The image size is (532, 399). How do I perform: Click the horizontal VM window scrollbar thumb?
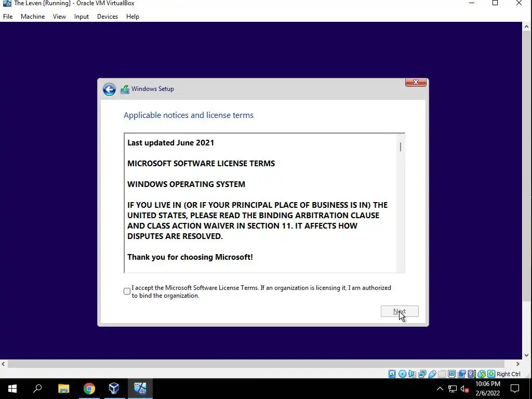click(x=256, y=364)
